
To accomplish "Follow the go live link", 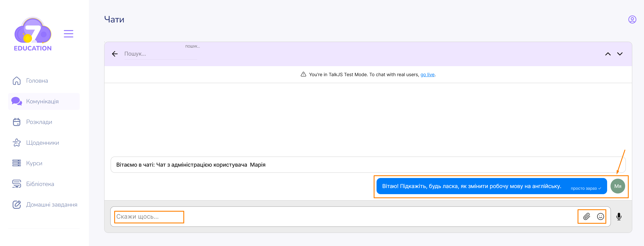I will coord(427,74).
